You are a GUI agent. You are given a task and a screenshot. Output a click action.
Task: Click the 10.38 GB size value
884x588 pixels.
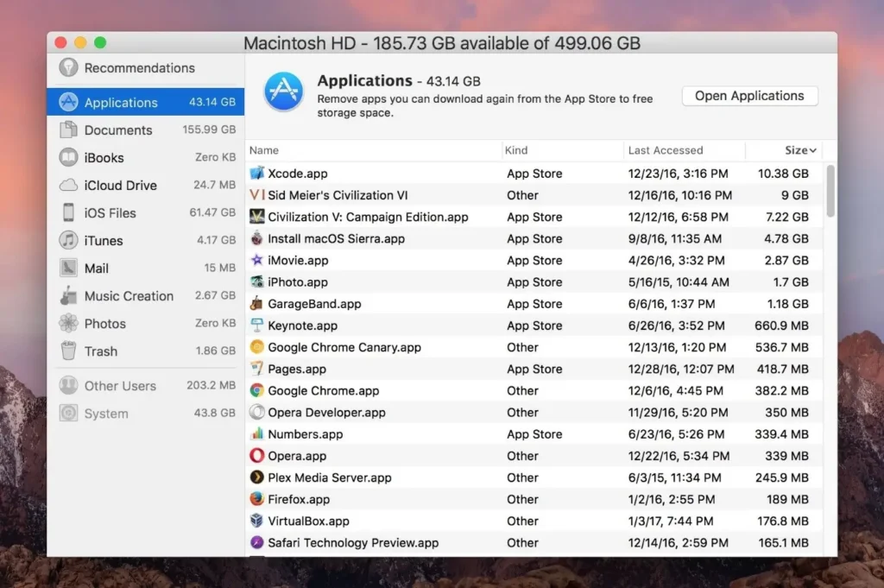point(782,174)
